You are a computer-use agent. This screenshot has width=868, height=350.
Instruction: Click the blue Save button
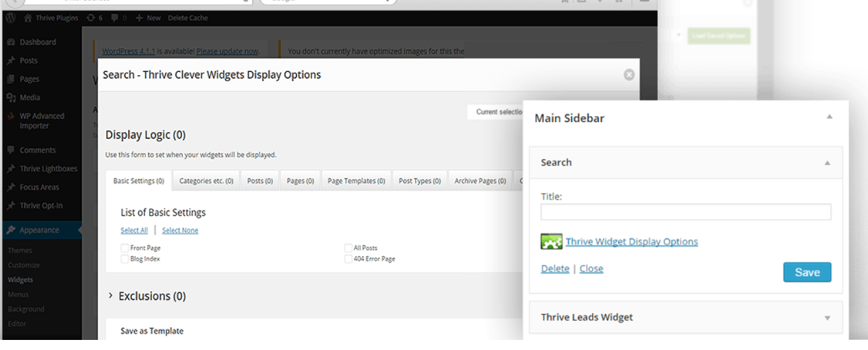click(x=807, y=272)
